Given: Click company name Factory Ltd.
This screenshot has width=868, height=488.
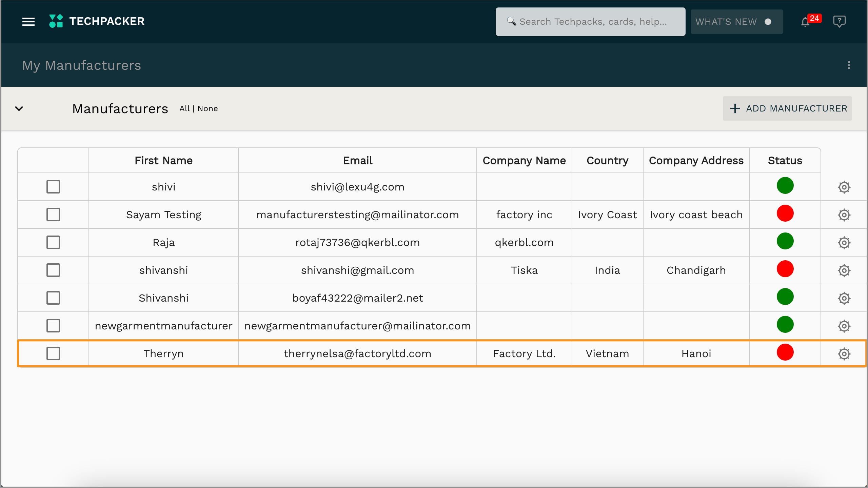Looking at the screenshot, I should click(524, 353).
